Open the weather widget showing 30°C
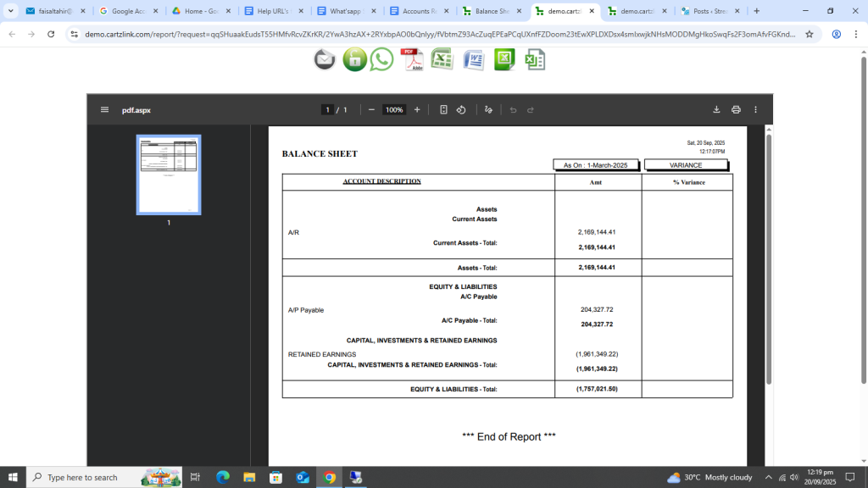The width and height of the screenshot is (868, 488). [709, 477]
